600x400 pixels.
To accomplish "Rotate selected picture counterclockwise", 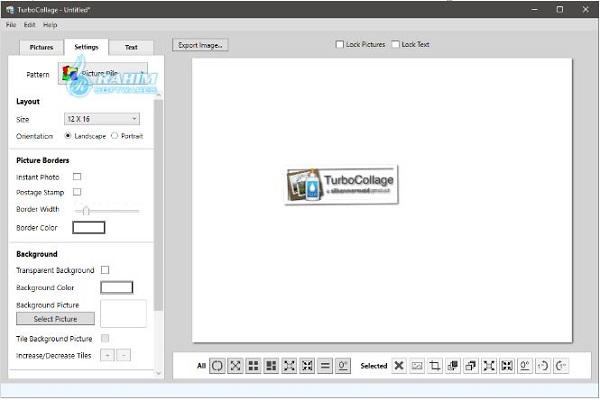I will (543, 366).
